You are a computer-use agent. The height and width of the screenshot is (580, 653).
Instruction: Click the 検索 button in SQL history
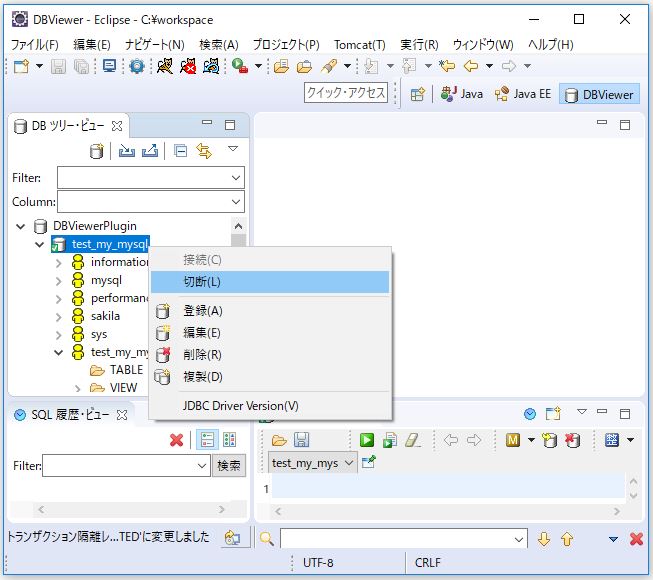tap(229, 465)
